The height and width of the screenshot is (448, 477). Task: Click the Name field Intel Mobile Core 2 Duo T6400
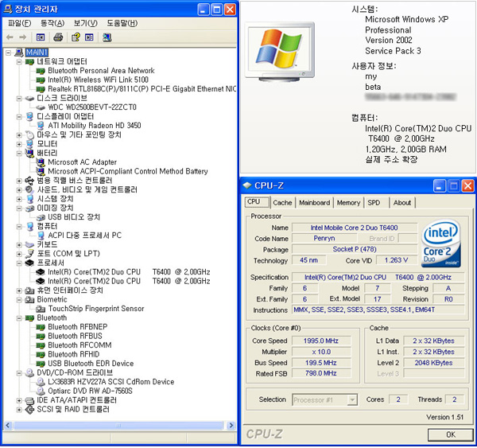tap(354, 228)
